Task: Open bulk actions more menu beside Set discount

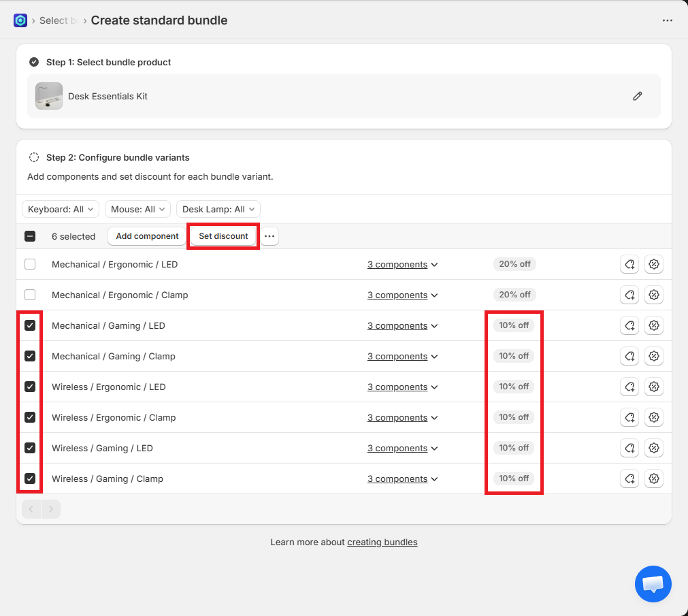Action: (x=269, y=236)
